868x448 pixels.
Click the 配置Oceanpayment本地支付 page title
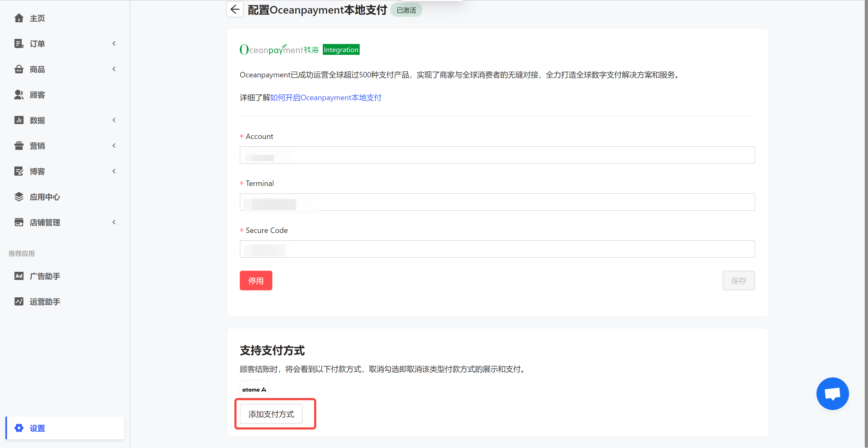317,10
